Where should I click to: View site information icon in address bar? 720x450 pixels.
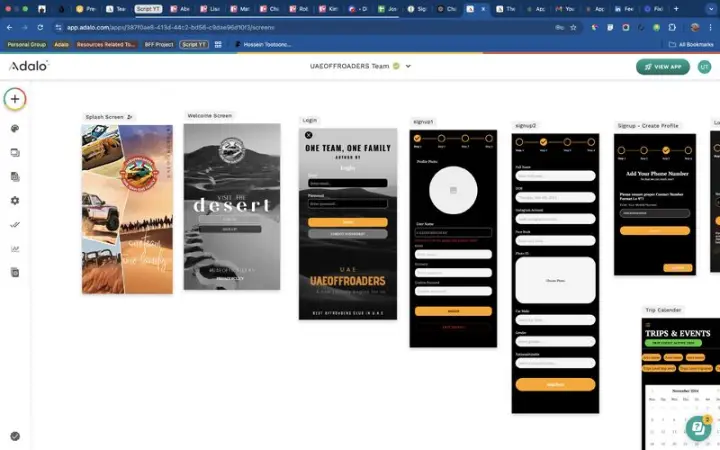click(x=58, y=28)
